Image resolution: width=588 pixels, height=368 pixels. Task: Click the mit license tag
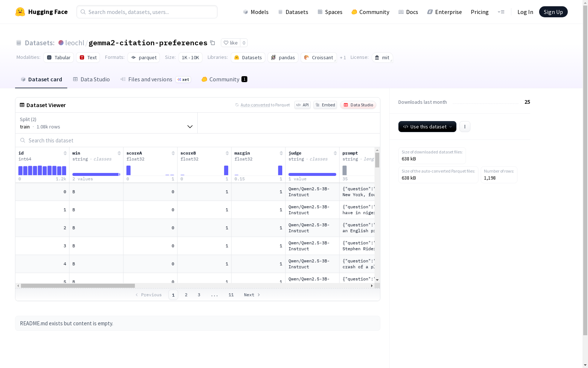tap(382, 57)
